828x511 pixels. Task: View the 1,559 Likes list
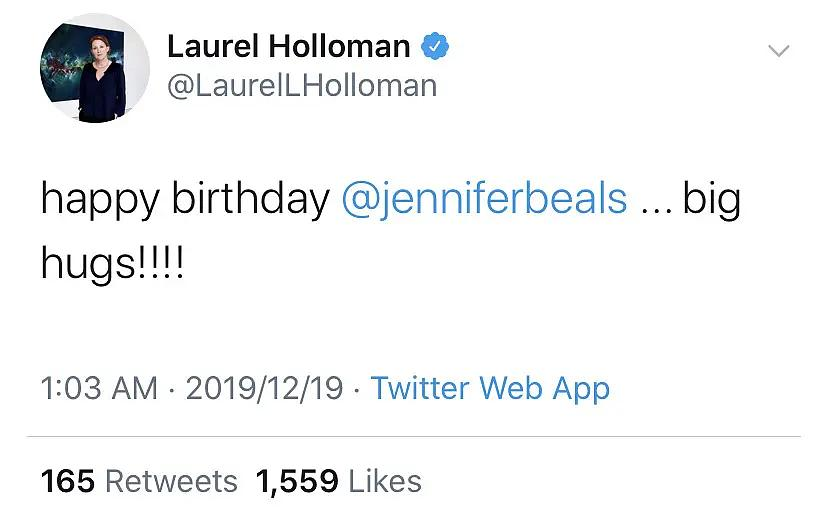pos(338,481)
